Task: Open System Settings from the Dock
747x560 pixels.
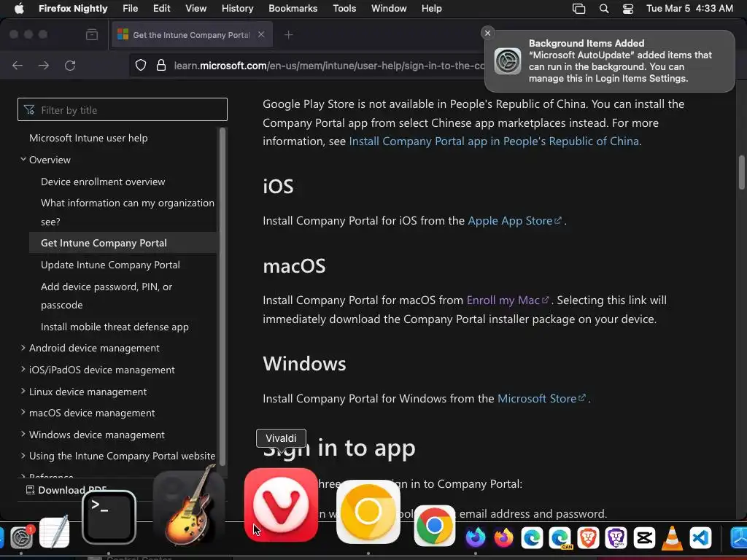Action: click(21, 537)
